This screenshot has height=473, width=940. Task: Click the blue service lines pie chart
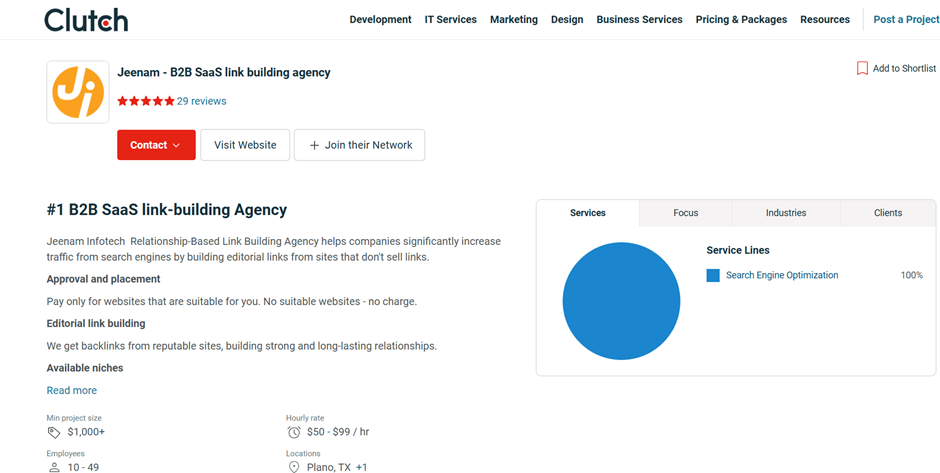(x=622, y=301)
